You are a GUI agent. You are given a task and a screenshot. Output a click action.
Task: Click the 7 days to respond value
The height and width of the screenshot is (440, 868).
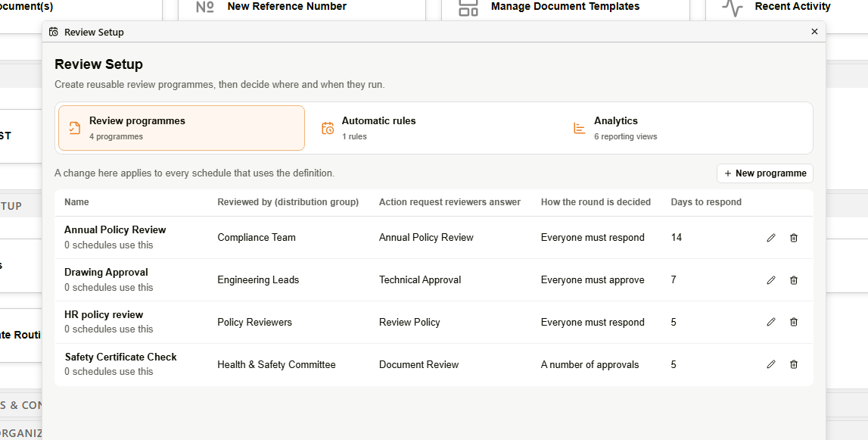coord(674,280)
